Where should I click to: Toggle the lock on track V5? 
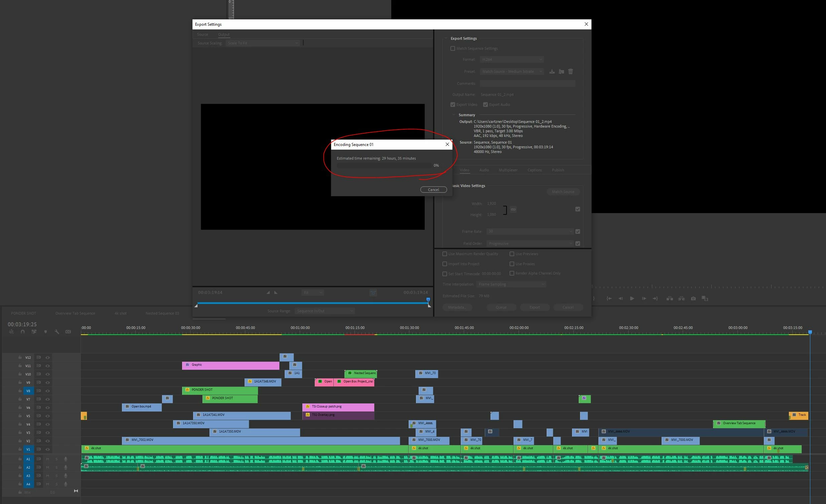point(20,416)
